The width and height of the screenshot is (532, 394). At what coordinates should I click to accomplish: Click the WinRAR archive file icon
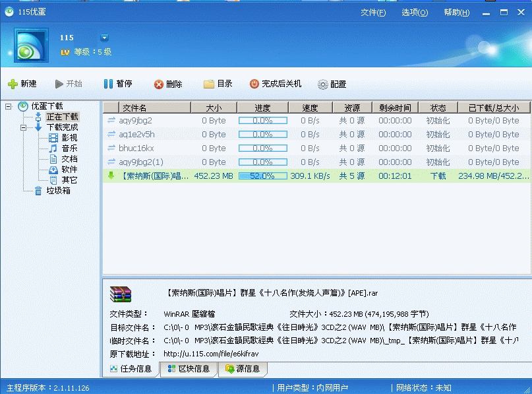point(121,294)
